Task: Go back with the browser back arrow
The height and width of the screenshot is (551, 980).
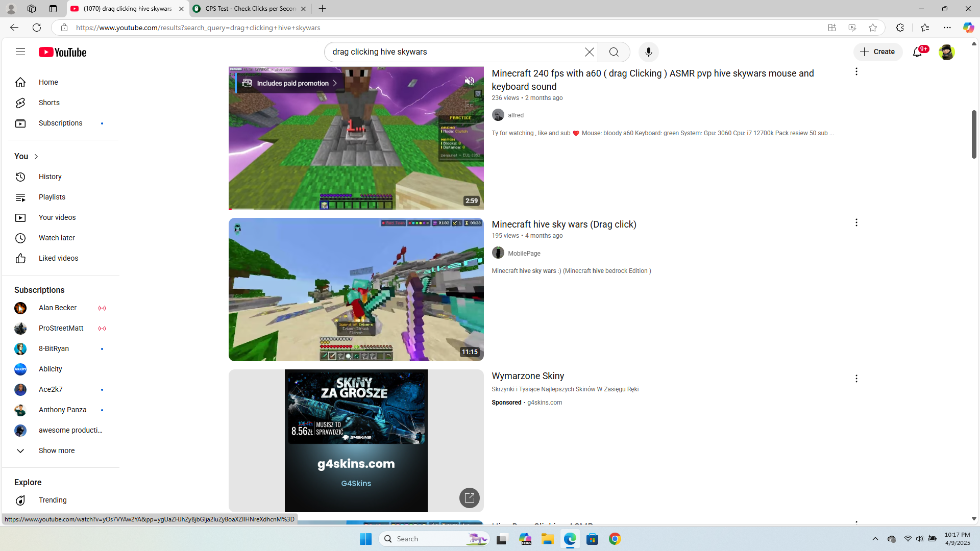Action: point(14,28)
